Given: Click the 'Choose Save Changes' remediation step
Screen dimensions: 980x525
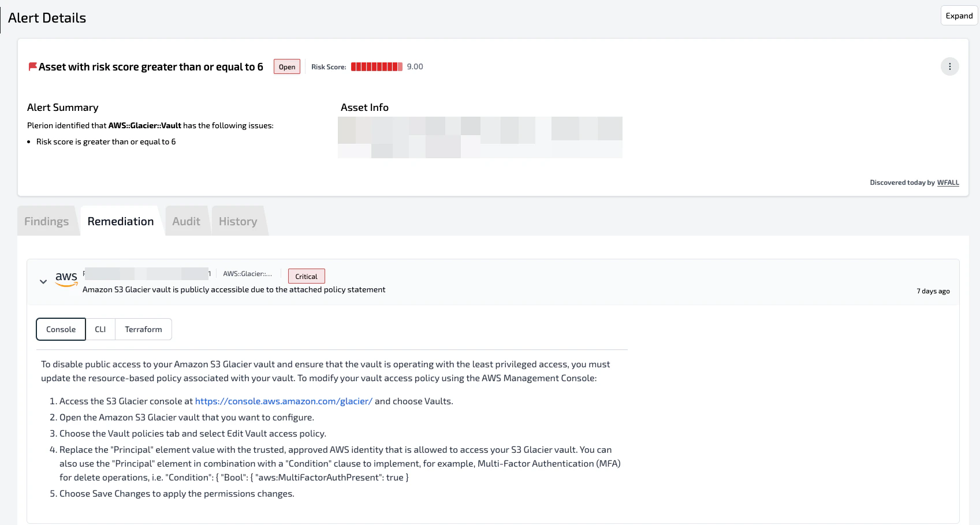Looking at the screenshot, I should tap(177, 494).
